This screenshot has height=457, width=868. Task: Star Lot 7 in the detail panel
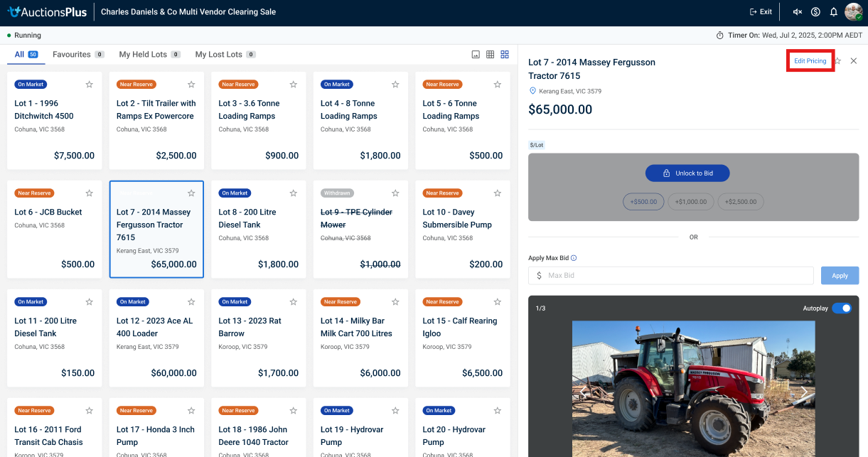coord(838,61)
